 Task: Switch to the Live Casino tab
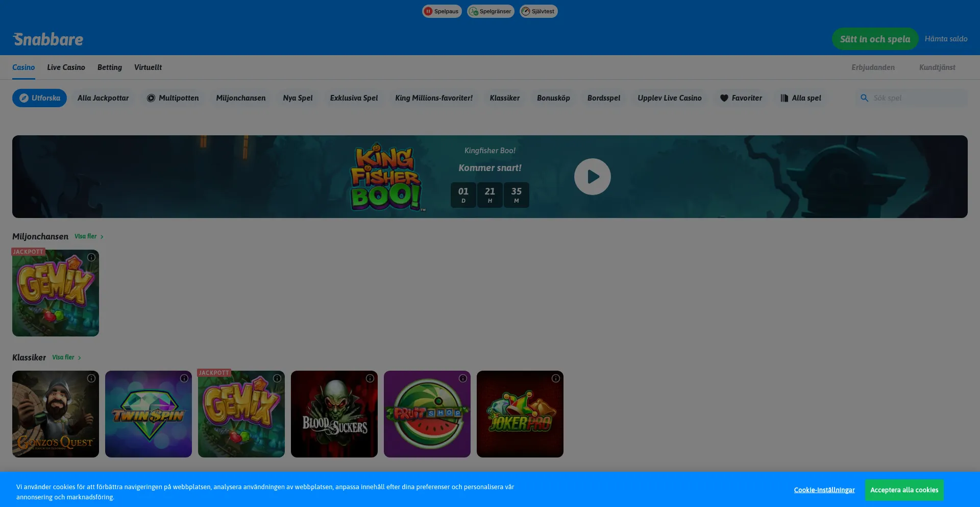66,67
